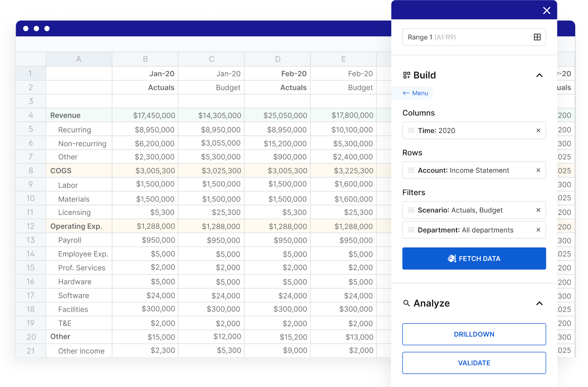Image resolution: width=588 pixels, height=387 pixels.
Task: Close the add-in panel with the X
Action: pyautogui.click(x=546, y=10)
